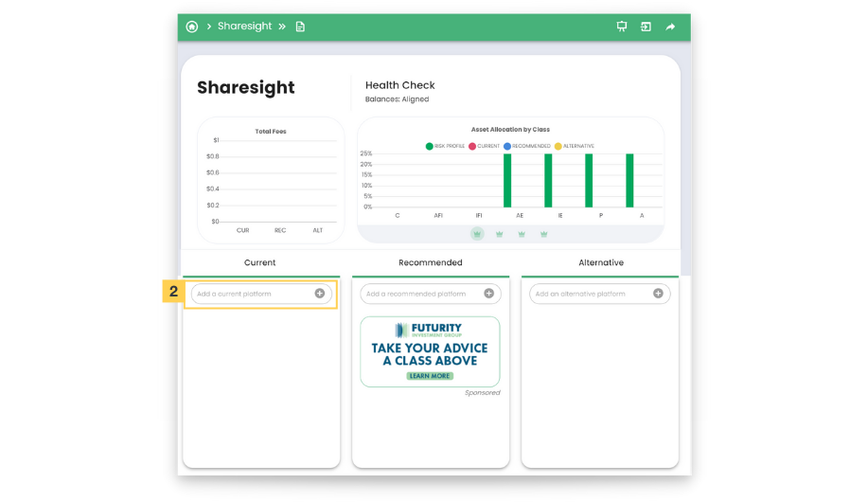Toggle the Current legend item
Screen dimensions: 868x502
click(x=484, y=146)
